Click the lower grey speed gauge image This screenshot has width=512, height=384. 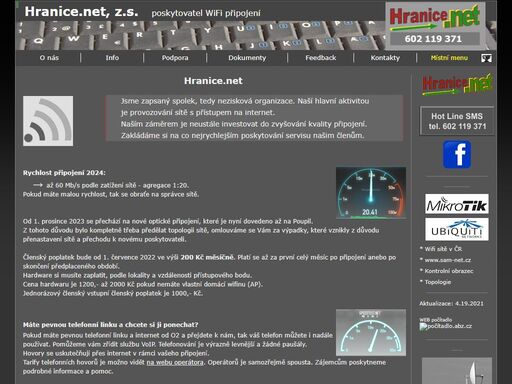point(371,332)
